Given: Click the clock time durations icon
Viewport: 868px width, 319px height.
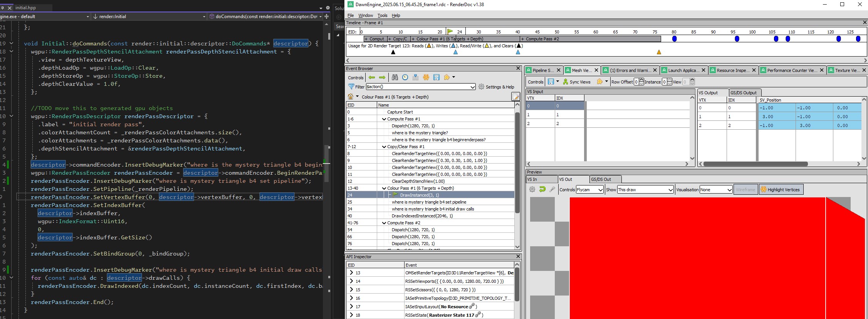Looking at the screenshot, I should pyautogui.click(x=405, y=77).
